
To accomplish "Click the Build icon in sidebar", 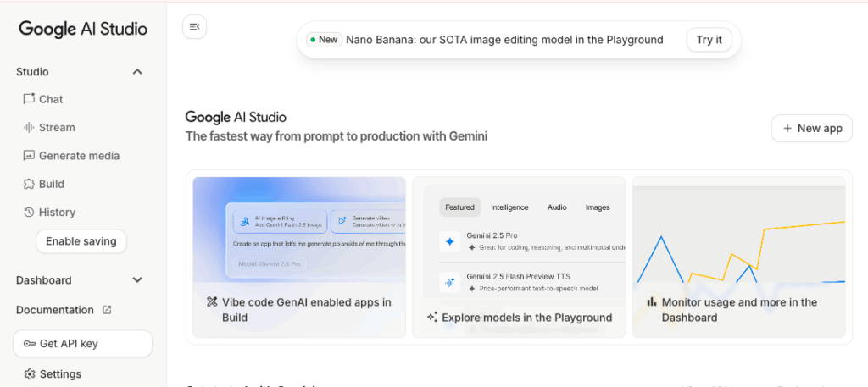I will point(29,184).
